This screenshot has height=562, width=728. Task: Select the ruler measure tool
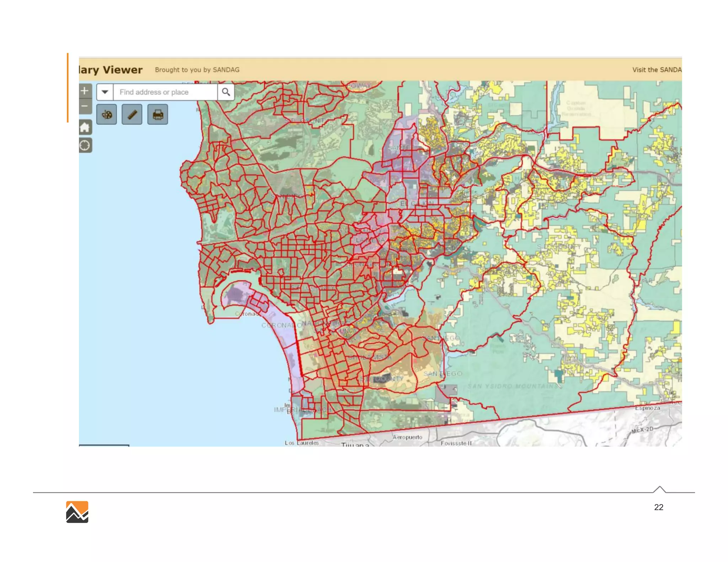[132, 115]
